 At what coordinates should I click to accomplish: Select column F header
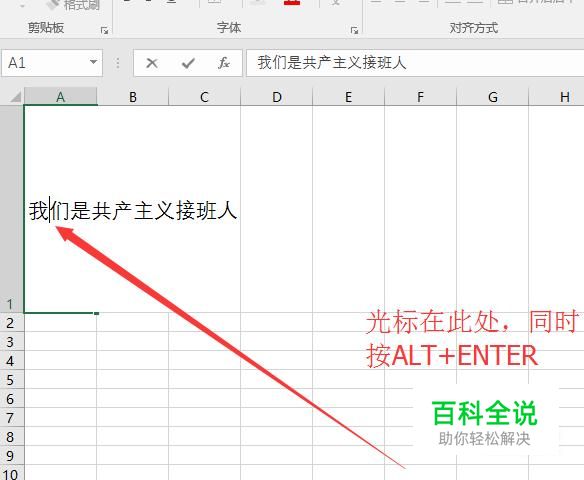coord(420,97)
